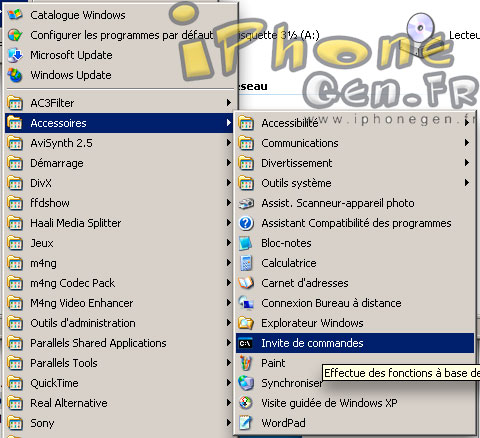Click the Synchroniser icon
Viewport: 480px width, 438px height.
click(x=246, y=383)
